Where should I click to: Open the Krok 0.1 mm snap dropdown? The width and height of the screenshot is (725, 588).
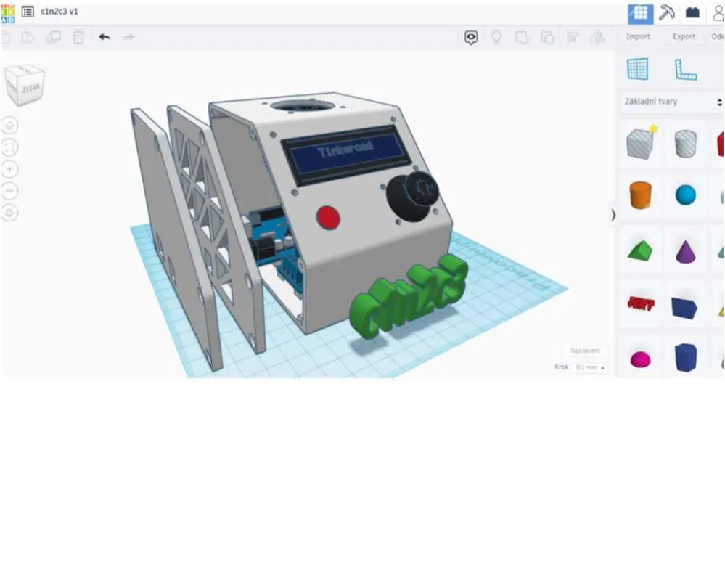[590, 367]
